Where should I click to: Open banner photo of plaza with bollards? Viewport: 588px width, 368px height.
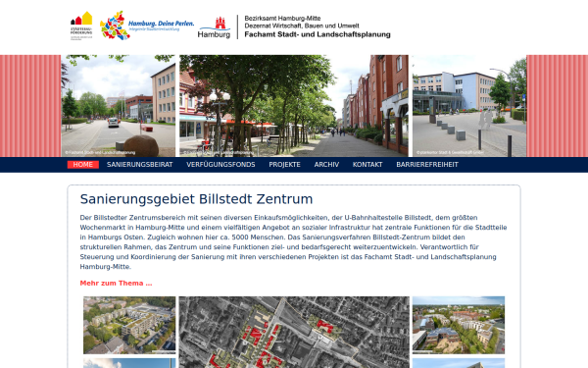(469, 106)
